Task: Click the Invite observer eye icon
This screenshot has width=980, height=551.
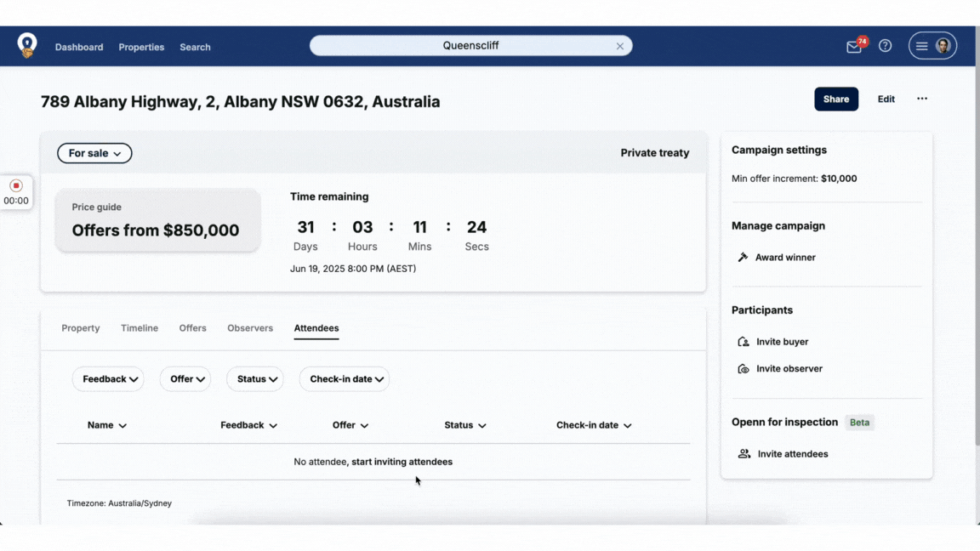Action: point(744,369)
